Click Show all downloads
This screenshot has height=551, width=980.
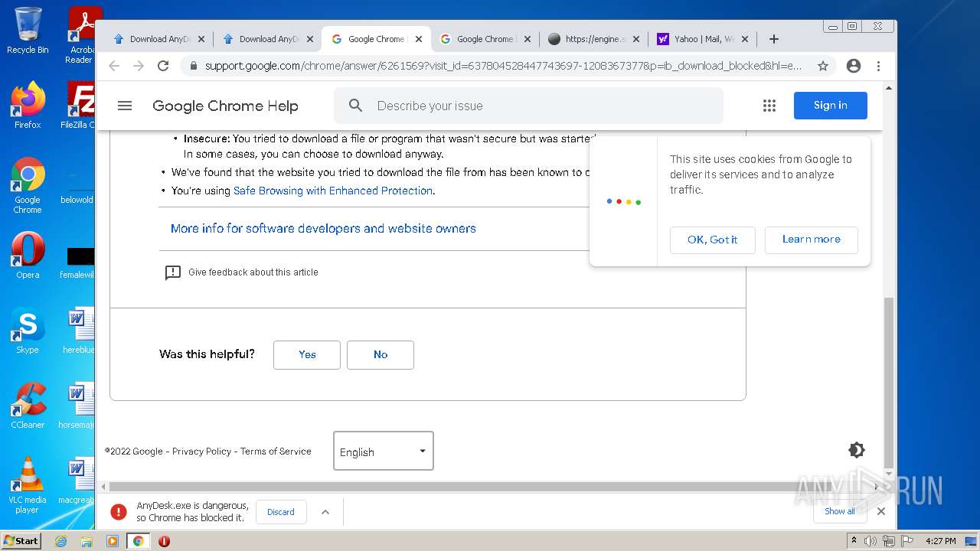[840, 511]
